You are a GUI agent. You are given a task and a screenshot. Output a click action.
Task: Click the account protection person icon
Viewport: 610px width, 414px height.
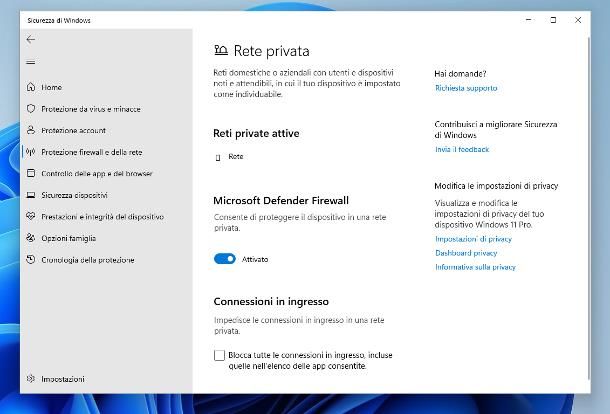31,130
